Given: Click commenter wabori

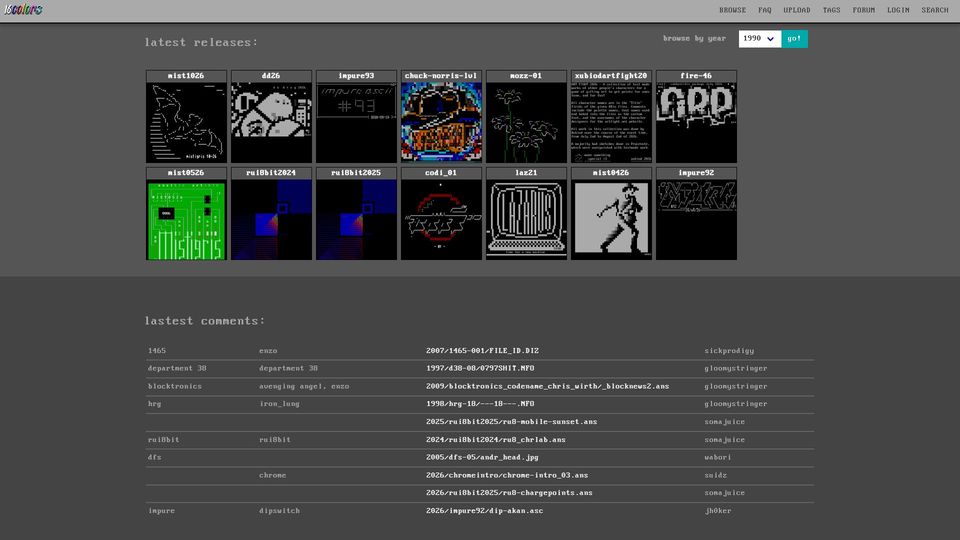Looking at the screenshot, I should coord(718,457).
